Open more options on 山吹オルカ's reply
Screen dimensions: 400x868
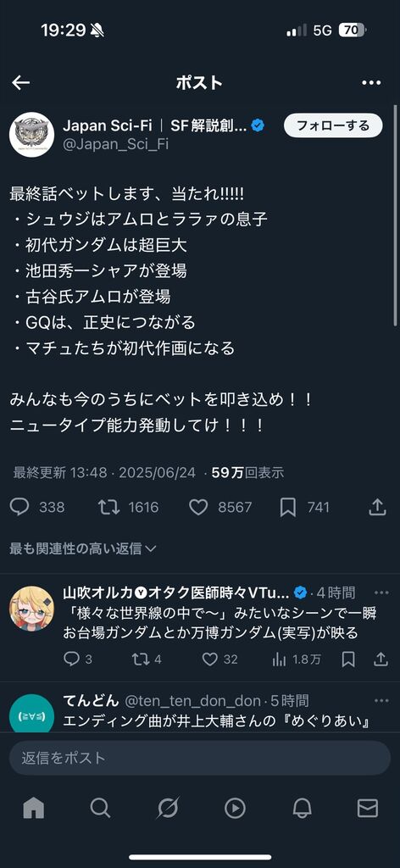tap(381, 593)
